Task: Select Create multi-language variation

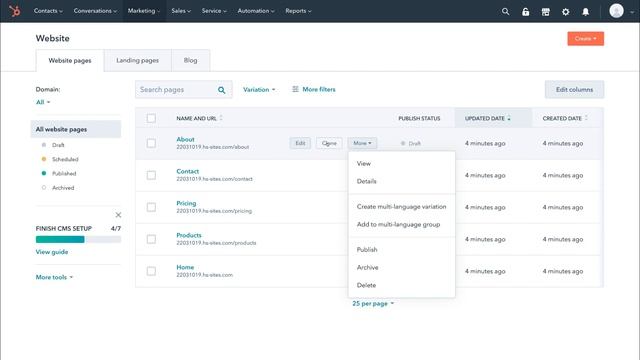Action: coord(402,207)
